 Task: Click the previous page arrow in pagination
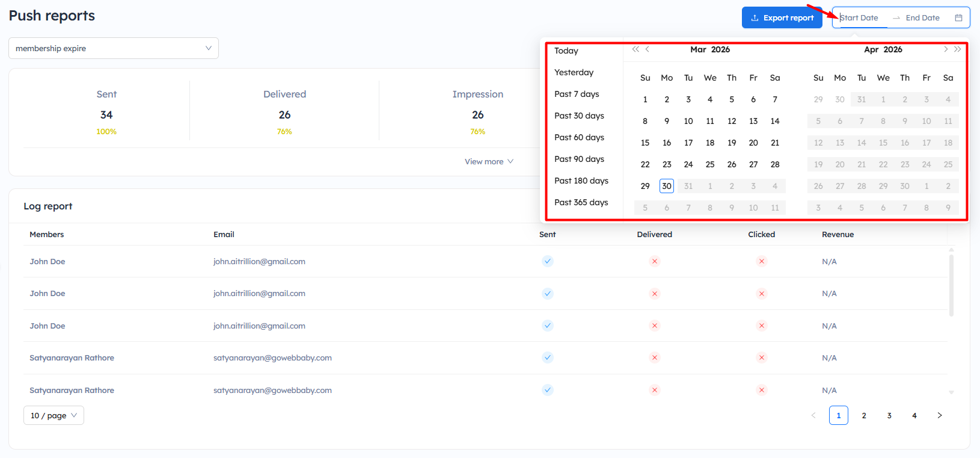pyautogui.click(x=813, y=415)
